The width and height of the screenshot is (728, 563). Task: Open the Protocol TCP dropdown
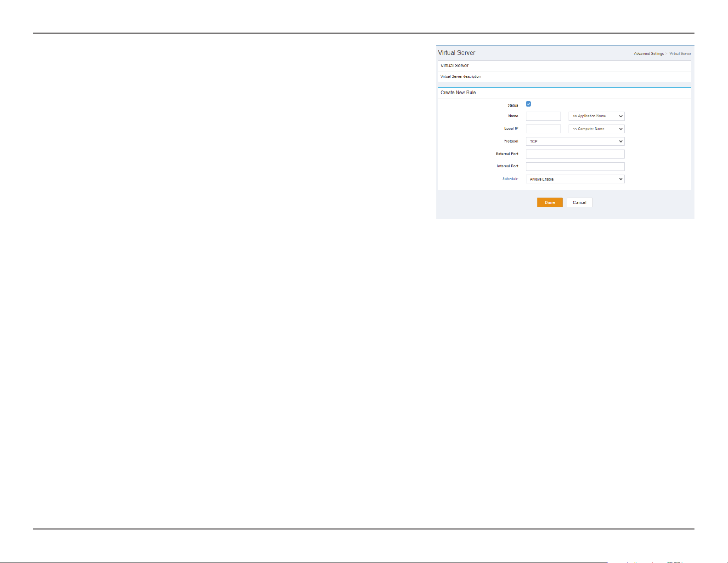[x=575, y=141]
